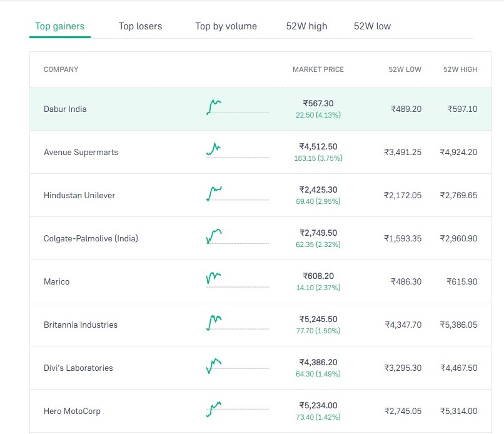Open the Marico company link
The image size is (504, 434).
(56, 281)
